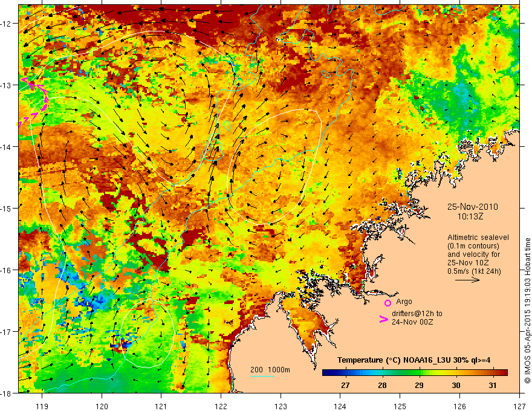Click latitude label -16 on left axis
The height and width of the screenshot is (411, 532).
[x=6, y=270]
